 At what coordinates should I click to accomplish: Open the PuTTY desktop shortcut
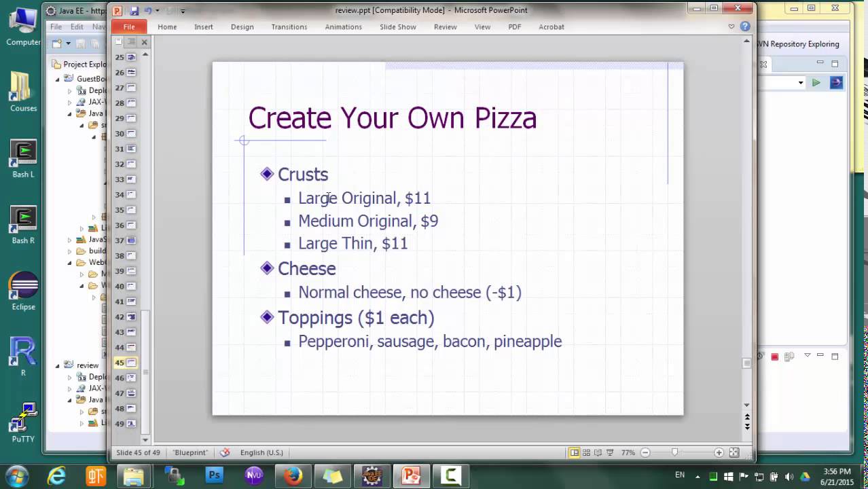point(23,423)
